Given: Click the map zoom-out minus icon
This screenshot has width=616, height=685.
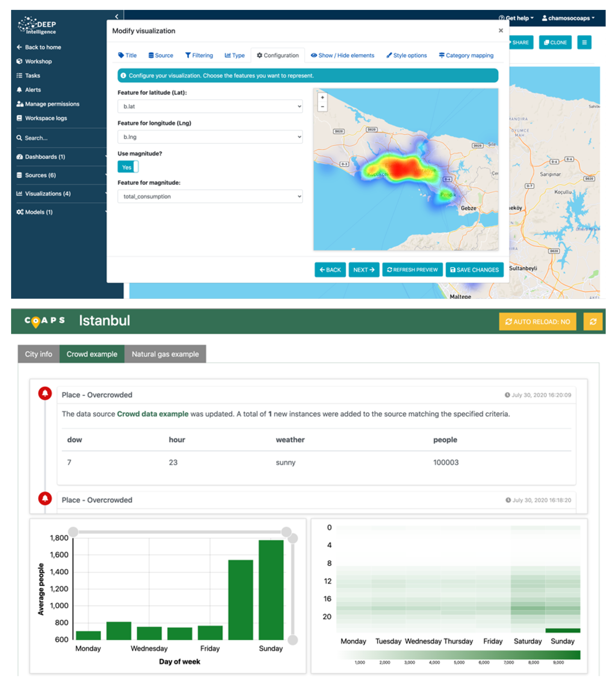Looking at the screenshot, I should pos(322,107).
